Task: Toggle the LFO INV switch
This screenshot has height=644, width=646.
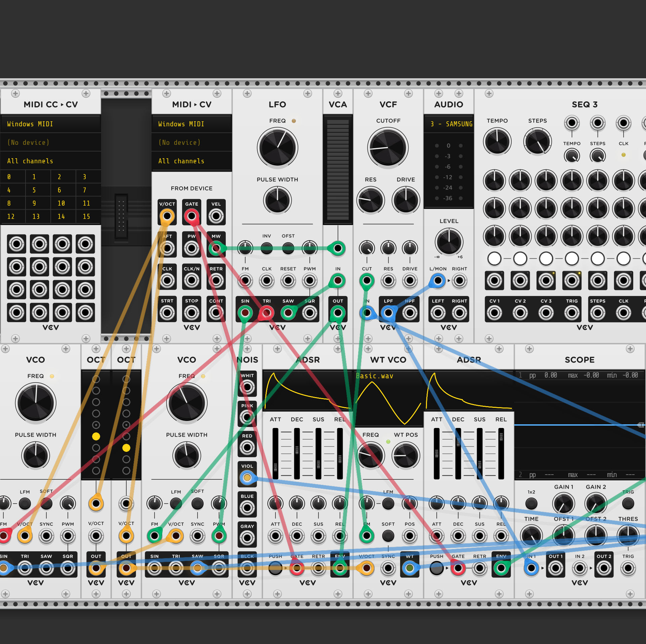Action: 267,248
